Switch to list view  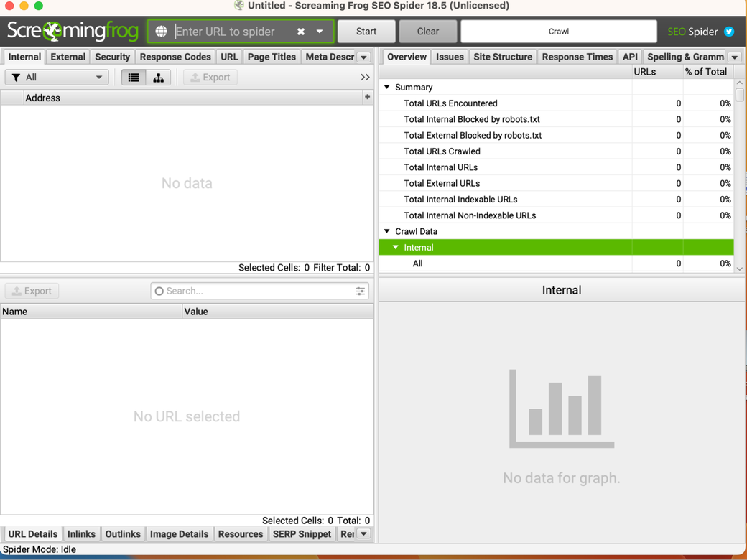click(x=134, y=77)
